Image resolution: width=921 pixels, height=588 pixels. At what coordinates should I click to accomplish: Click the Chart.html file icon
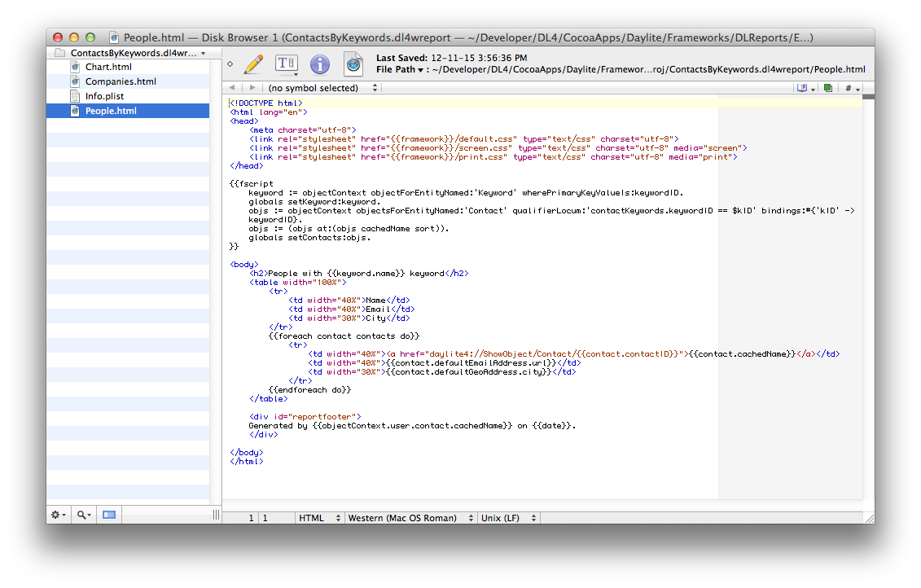click(x=75, y=67)
